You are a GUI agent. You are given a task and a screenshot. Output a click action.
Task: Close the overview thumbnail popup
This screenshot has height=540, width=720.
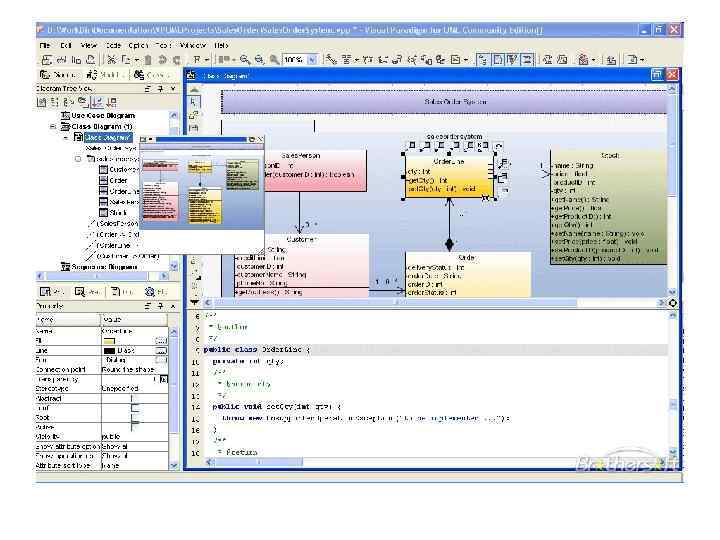260,139
